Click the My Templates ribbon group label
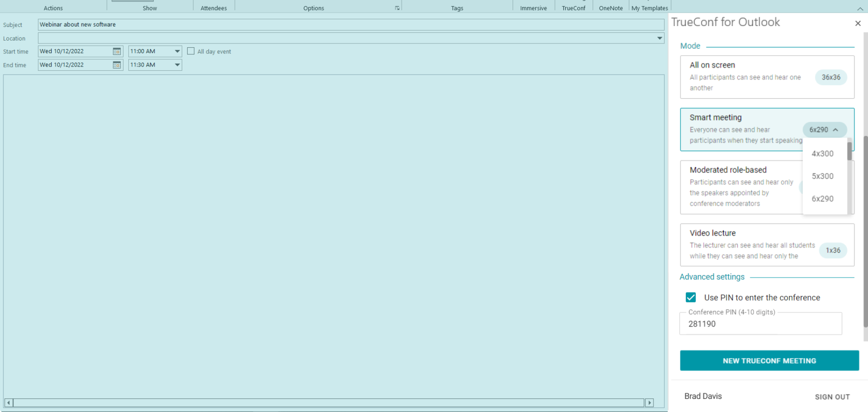Screen dimensions: 868x412 pos(650,8)
